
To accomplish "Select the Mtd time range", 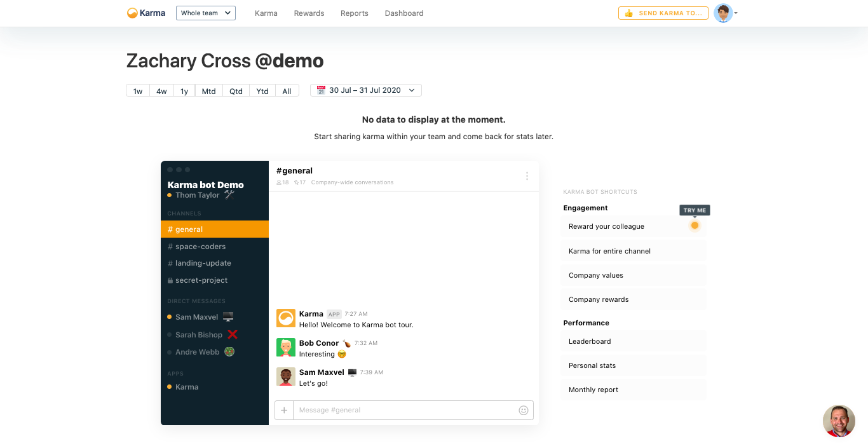I will (209, 91).
